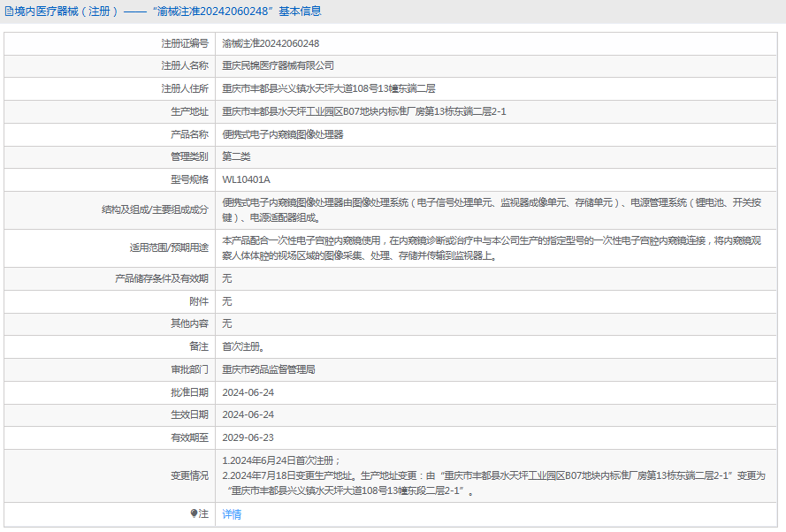Screen dimensions: 786x532
Task: Select the 注册人住所 address value
Action: (x=329, y=88)
